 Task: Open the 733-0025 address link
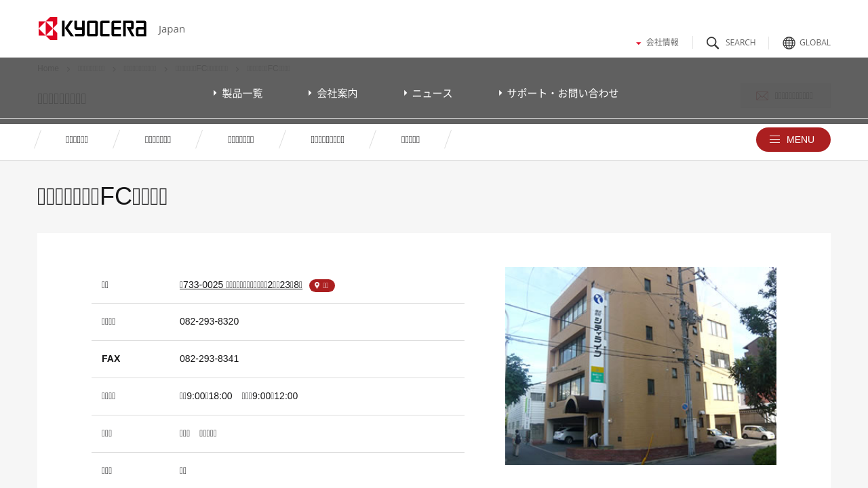[241, 285]
